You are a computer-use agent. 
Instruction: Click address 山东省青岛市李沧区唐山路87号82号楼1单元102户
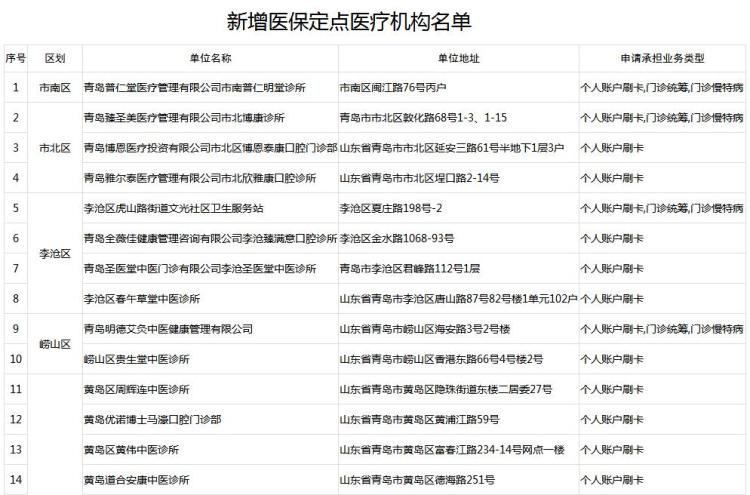tap(458, 298)
